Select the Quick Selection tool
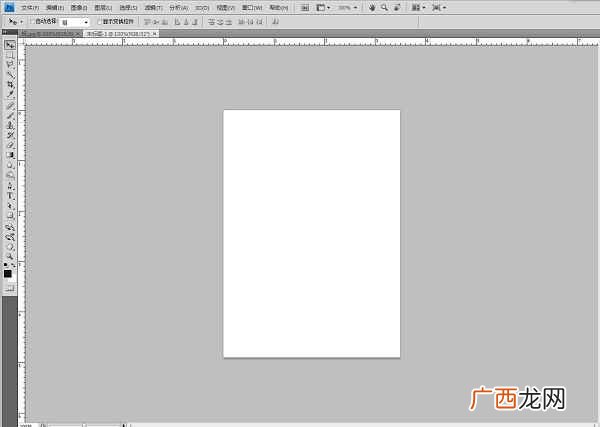The height and width of the screenshot is (427, 600). [x=10, y=75]
